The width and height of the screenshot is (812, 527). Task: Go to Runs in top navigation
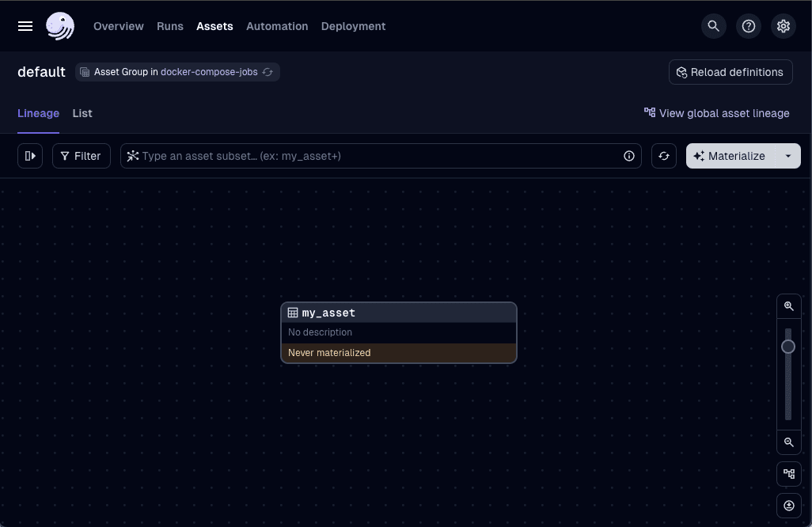(x=170, y=26)
